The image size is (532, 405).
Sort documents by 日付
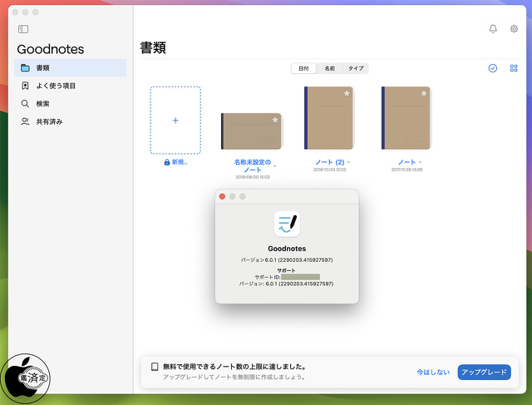point(303,68)
